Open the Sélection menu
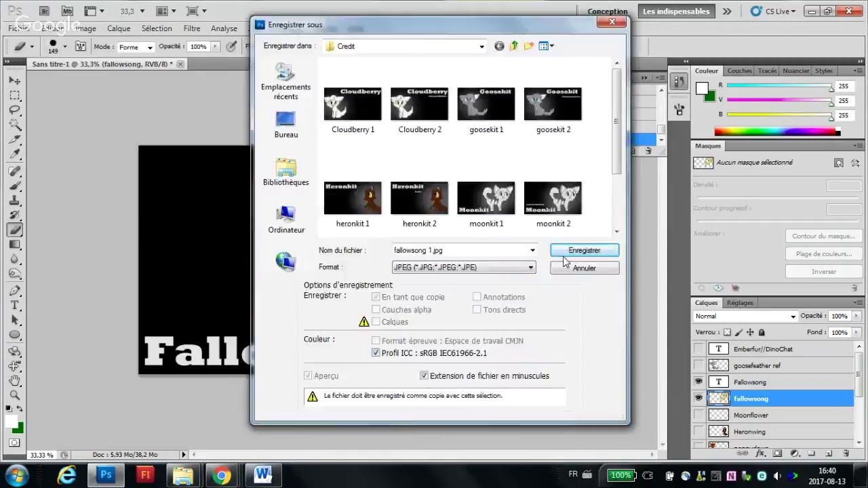The image size is (868, 488). [x=157, y=28]
